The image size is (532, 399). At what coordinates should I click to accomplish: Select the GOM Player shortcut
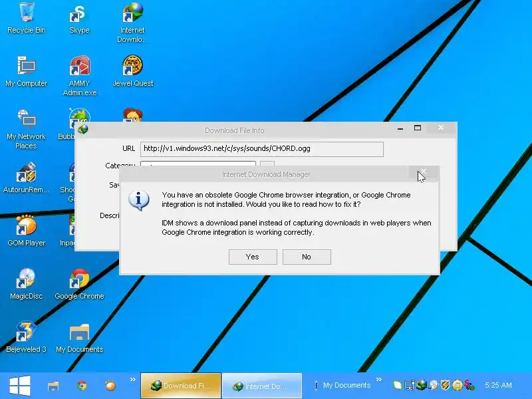point(26,231)
